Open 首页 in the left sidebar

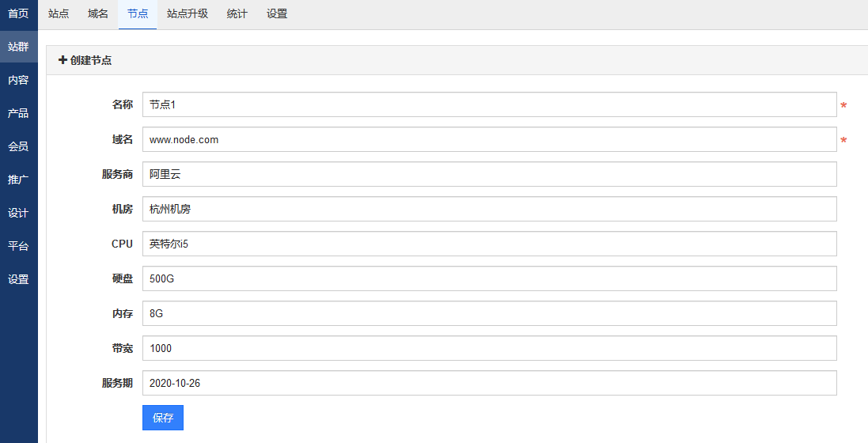coord(18,13)
